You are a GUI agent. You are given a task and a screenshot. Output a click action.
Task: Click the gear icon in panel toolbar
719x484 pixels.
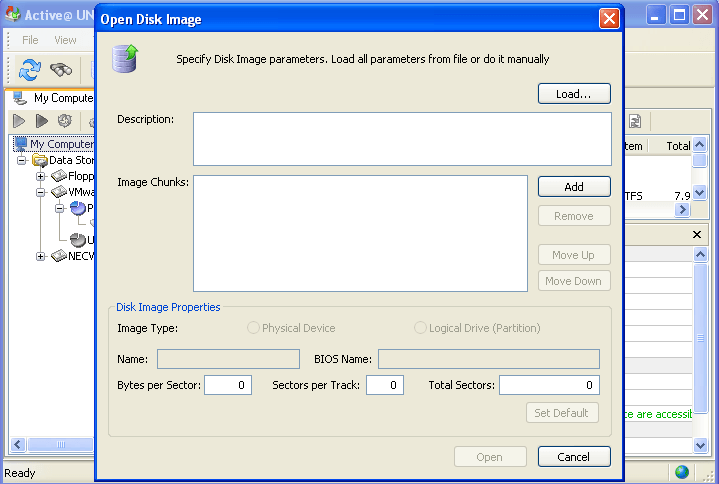click(64, 121)
